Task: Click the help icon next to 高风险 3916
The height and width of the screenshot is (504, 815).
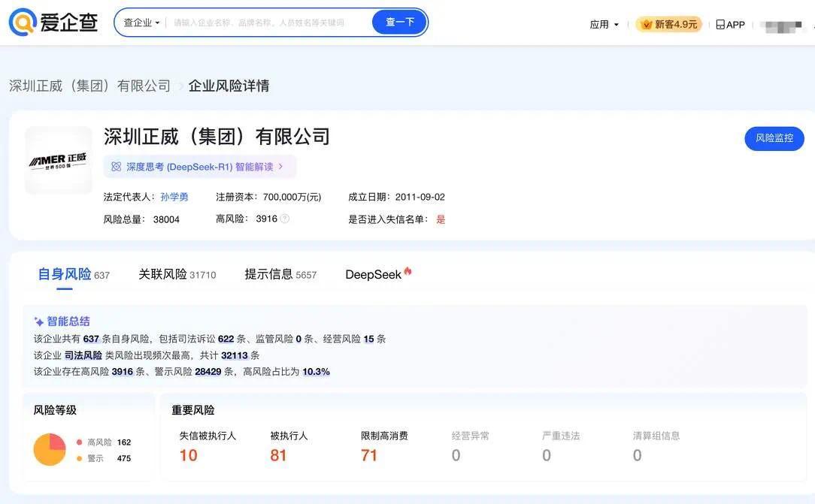Action: tap(285, 219)
